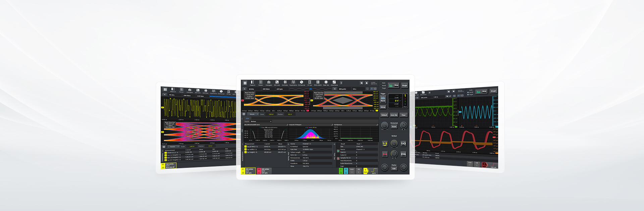
Task: Click the Run / Stop button in center screen
Action: click(x=393, y=85)
